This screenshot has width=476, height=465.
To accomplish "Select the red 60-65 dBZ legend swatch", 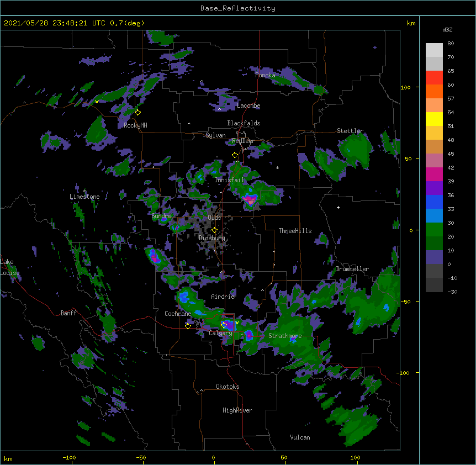I will [x=434, y=77].
